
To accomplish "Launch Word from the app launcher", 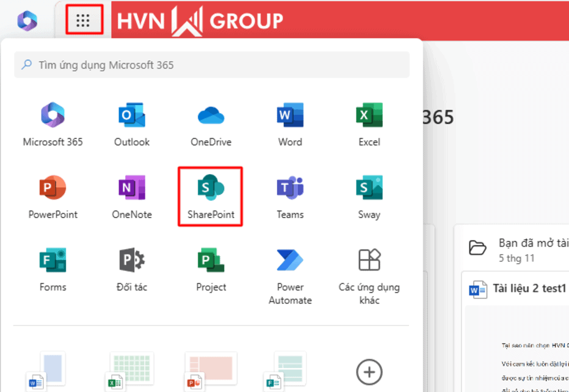I will click(x=291, y=124).
